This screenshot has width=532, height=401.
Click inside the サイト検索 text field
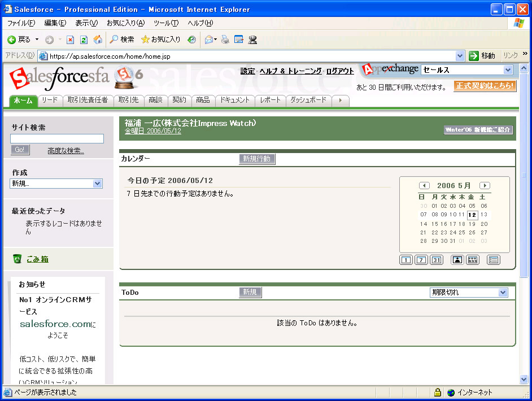coord(57,139)
